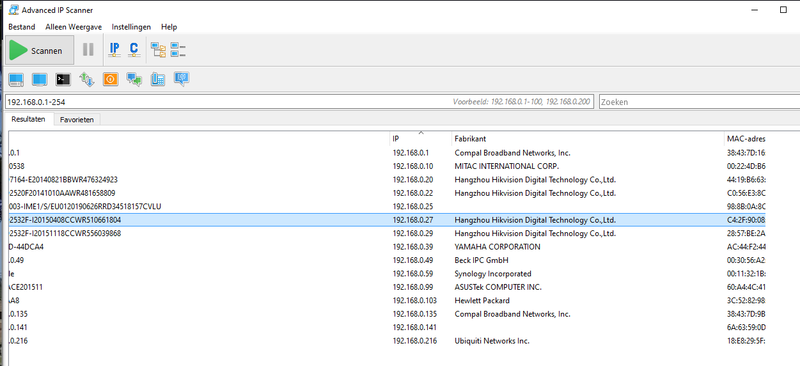The width and height of the screenshot is (800, 366).
Task: Click the Zoeken search field
Action: [699, 102]
